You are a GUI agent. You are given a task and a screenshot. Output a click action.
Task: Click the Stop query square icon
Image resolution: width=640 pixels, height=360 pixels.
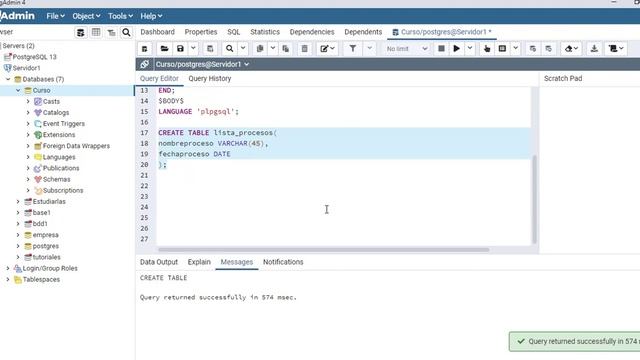pyautogui.click(x=441, y=49)
